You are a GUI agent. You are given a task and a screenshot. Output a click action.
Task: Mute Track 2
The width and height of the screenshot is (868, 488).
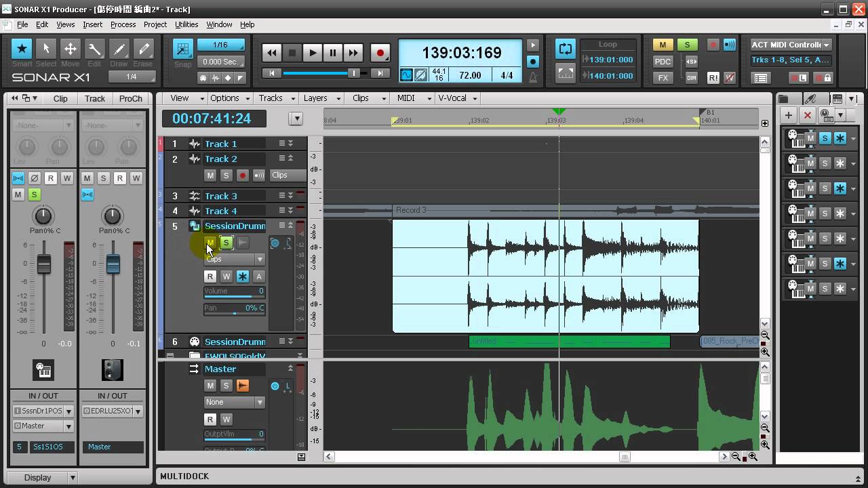(210, 176)
